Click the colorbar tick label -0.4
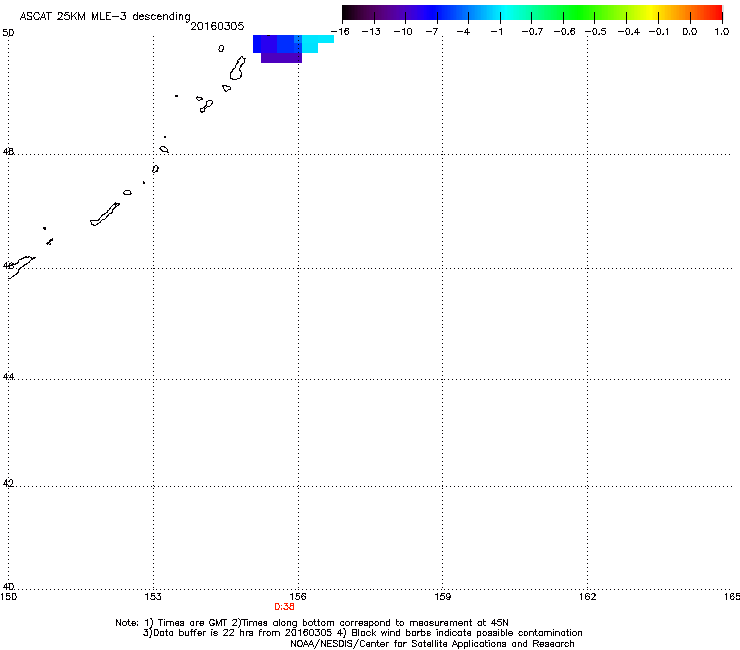 click(629, 32)
